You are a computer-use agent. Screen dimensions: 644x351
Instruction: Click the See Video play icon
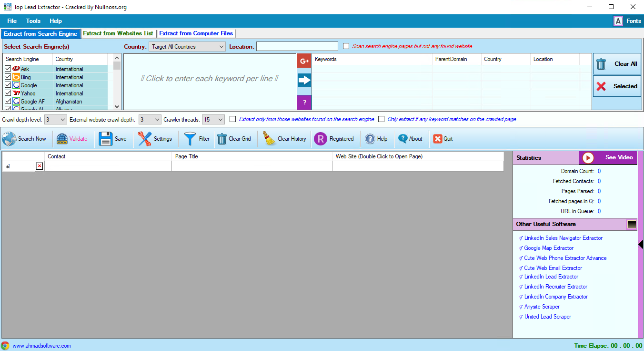pyautogui.click(x=588, y=157)
